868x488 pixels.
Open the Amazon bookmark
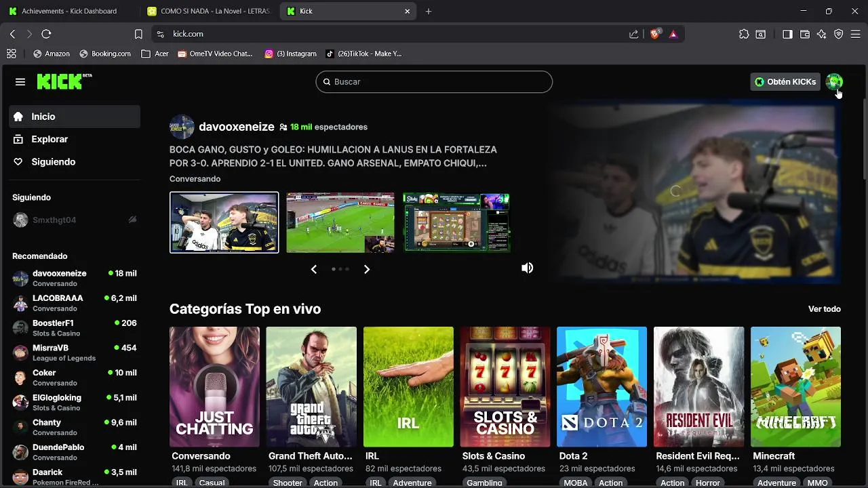tap(52, 54)
